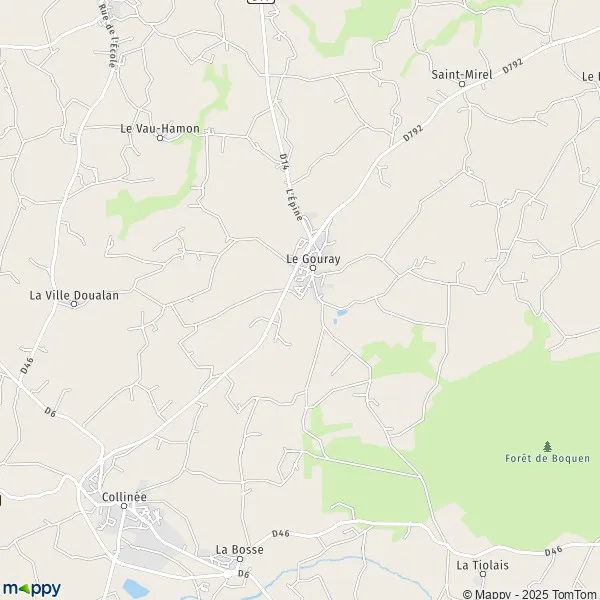The height and width of the screenshot is (600, 600).
Task: Select the Le Vau-Hamon marker
Action: (160, 138)
